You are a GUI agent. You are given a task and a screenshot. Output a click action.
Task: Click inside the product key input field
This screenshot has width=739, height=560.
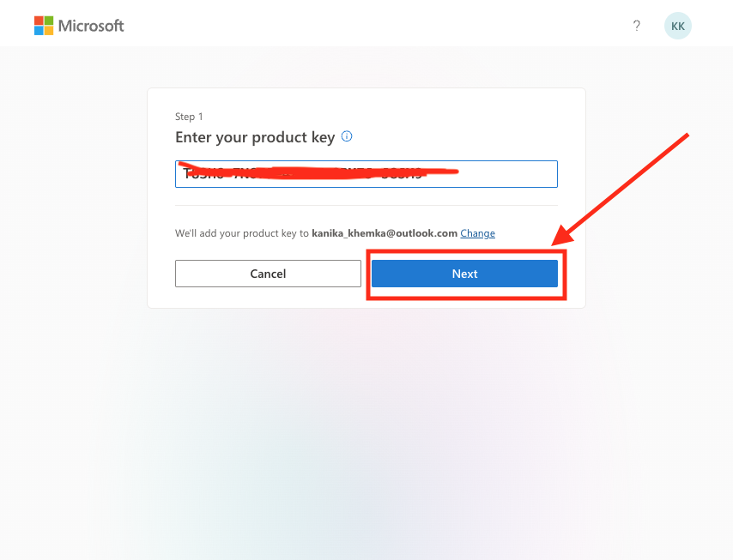coord(366,173)
